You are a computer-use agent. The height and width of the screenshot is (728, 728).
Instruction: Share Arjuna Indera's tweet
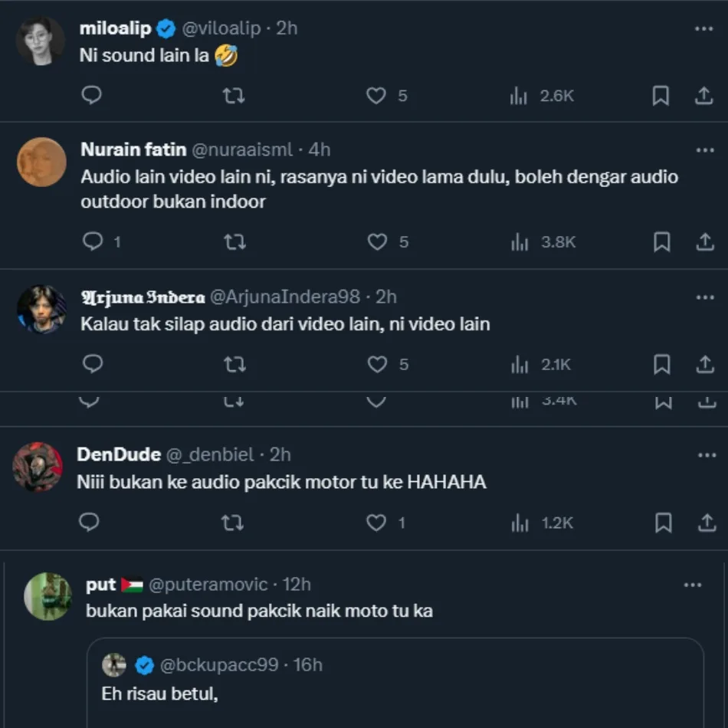704,365
